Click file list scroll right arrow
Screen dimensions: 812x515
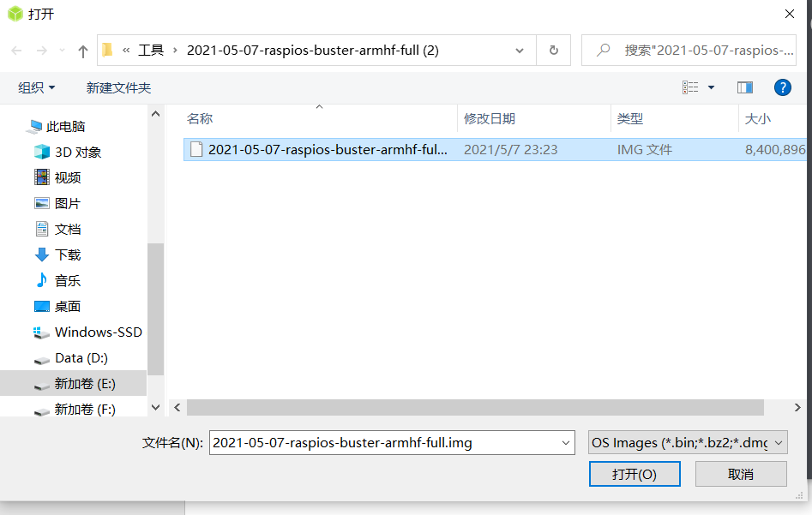click(x=797, y=407)
